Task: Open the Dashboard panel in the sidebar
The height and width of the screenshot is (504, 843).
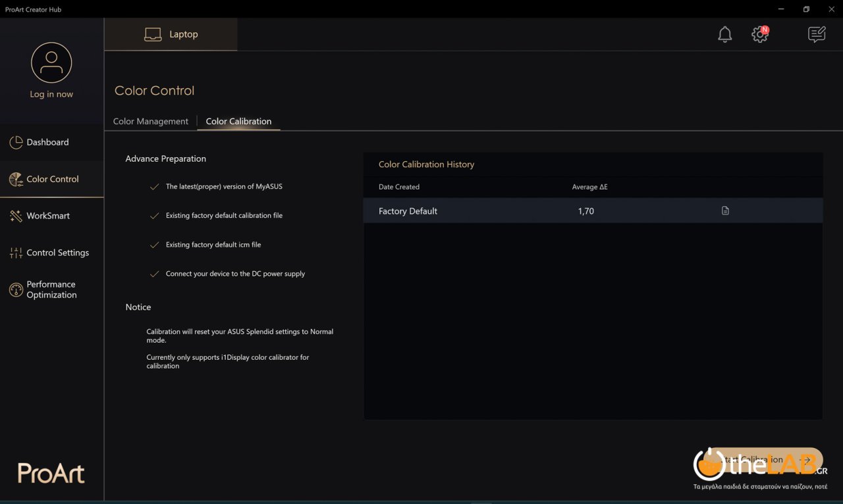Action: (47, 142)
